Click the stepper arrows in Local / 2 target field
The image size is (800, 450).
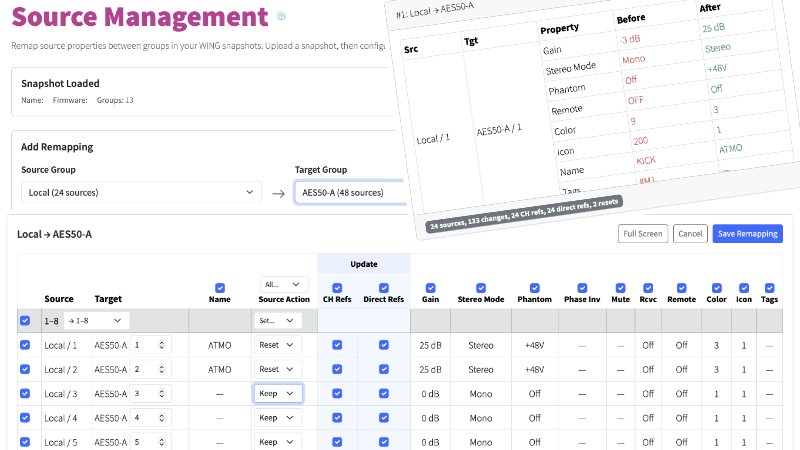(162, 369)
